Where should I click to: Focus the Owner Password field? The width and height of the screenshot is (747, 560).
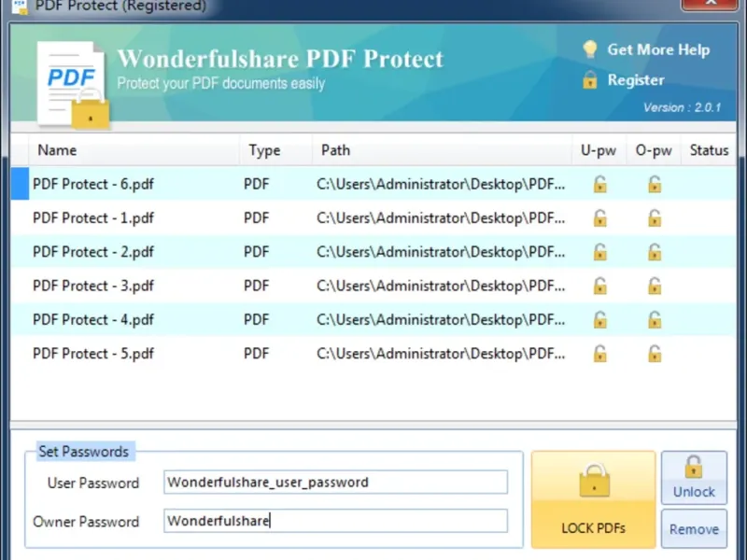click(335, 521)
